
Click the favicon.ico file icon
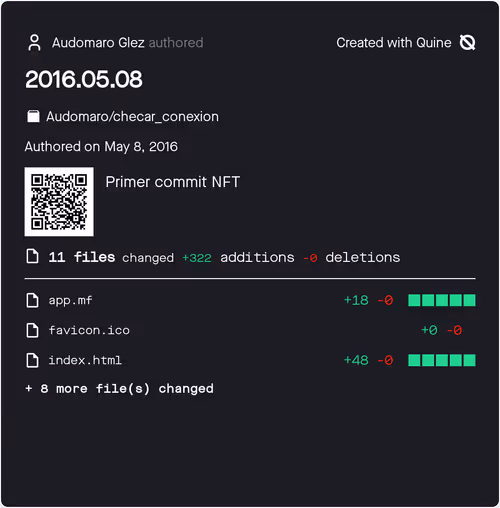coord(32,330)
